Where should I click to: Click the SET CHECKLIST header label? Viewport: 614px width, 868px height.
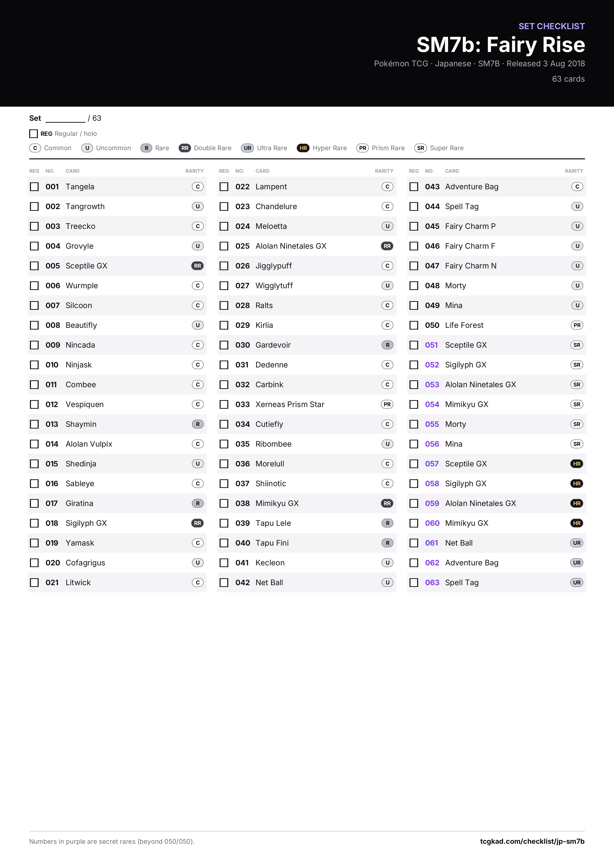(552, 26)
